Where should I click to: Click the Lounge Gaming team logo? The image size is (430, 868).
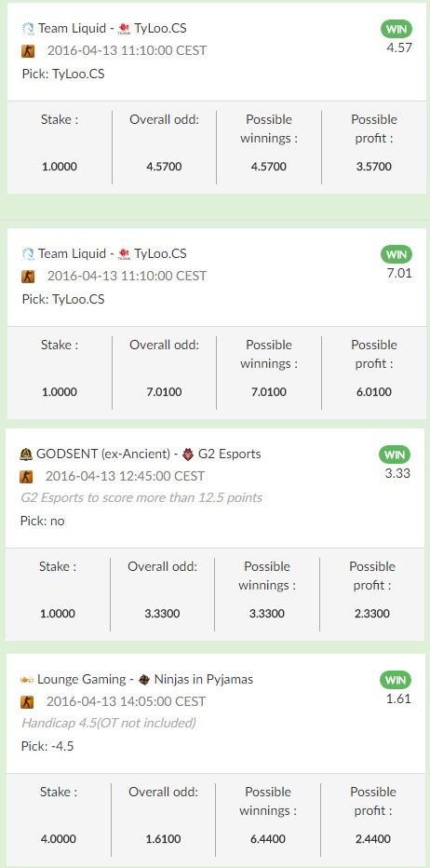[27, 680]
